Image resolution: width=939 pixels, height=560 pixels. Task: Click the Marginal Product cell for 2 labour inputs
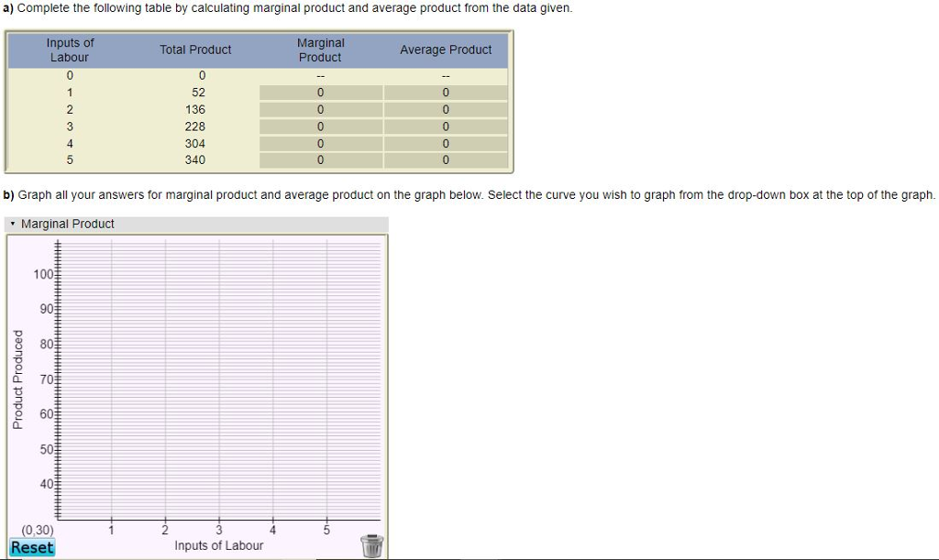pos(320,108)
